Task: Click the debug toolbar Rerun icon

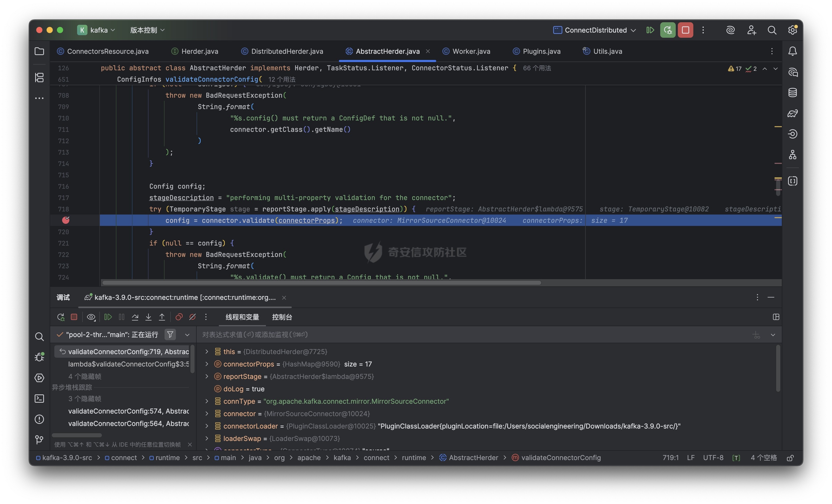Action: click(x=61, y=317)
